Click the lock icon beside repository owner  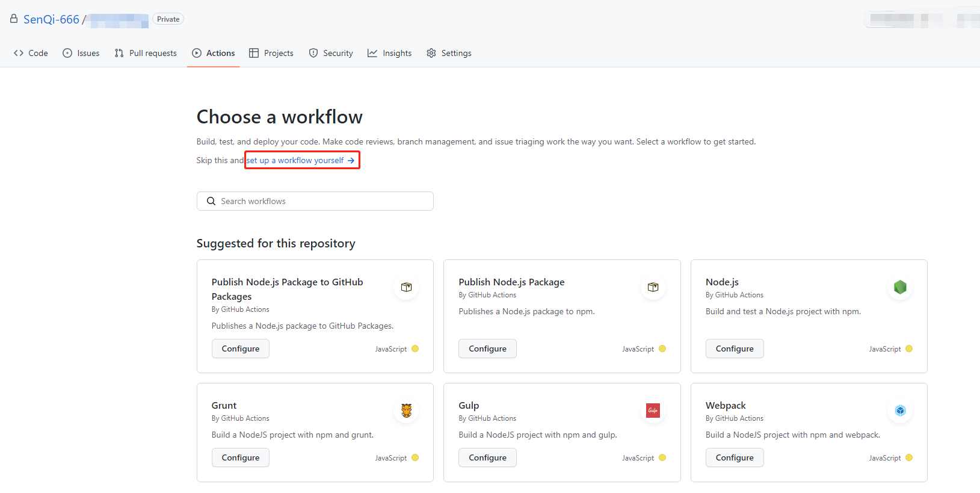pyautogui.click(x=14, y=19)
